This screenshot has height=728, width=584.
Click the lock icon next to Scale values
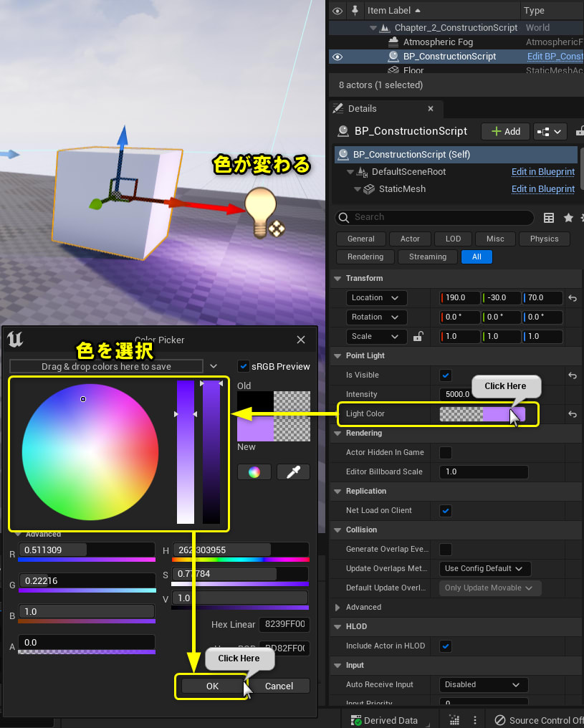pos(419,336)
